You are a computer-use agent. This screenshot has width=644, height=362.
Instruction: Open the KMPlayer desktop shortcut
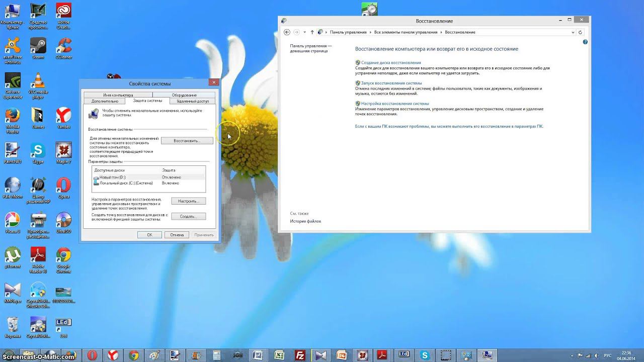(x=13, y=293)
